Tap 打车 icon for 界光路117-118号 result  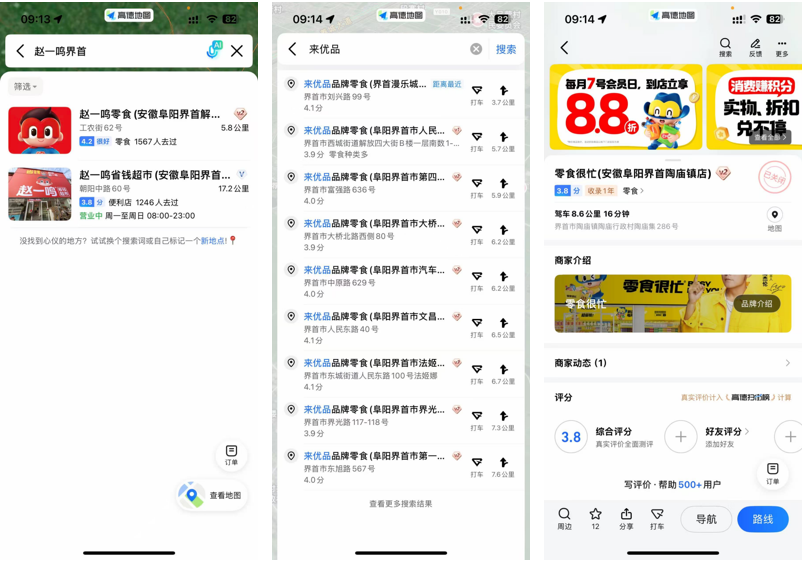click(477, 421)
